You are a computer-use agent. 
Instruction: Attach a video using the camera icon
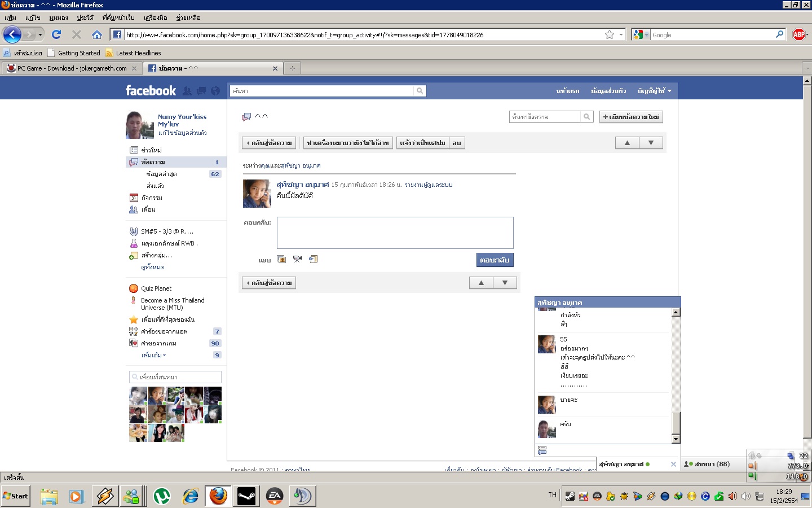[x=297, y=259]
